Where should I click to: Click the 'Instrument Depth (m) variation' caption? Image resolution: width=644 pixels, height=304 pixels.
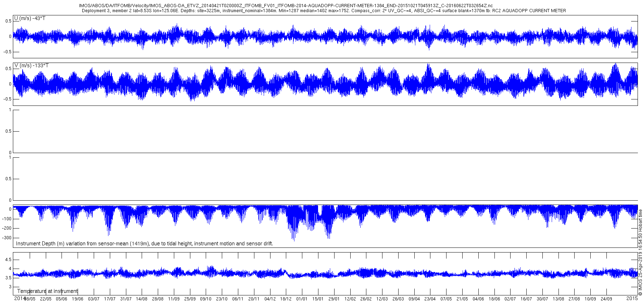(145, 244)
